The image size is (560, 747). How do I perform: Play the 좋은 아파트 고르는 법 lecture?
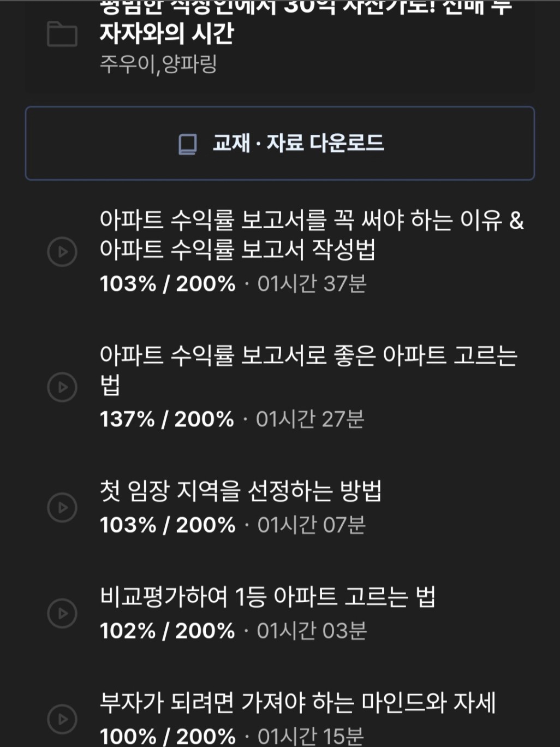(x=62, y=387)
